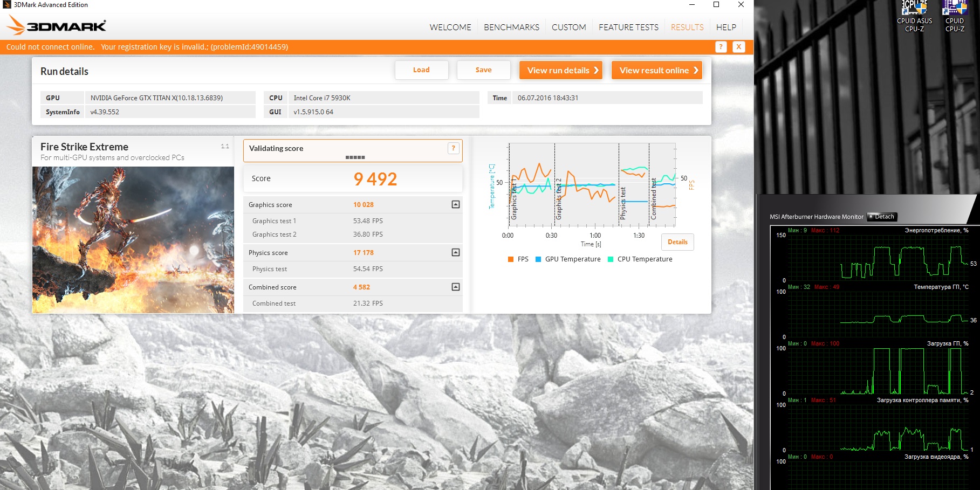The image size is (980, 490).
Task: Select the FEATURE TESTS tab
Action: pos(628,27)
